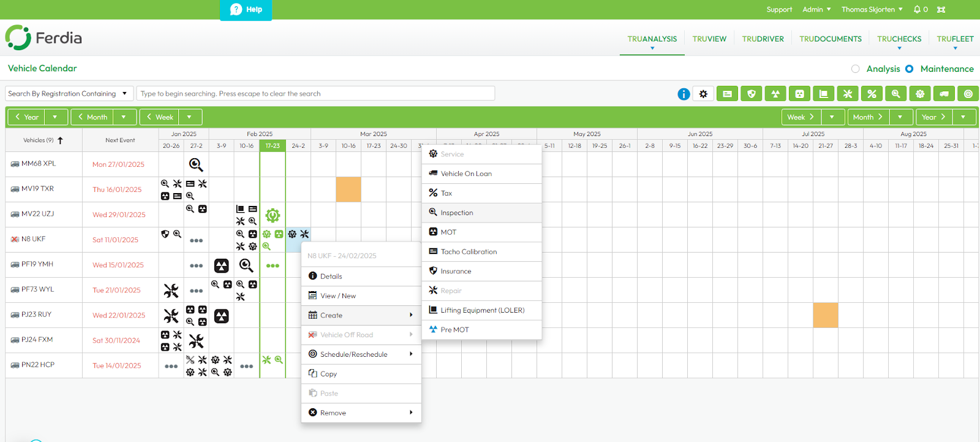Click the orange cell in PJ23 RUY row
This screenshot has width=980, height=442.
pos(826,315)
